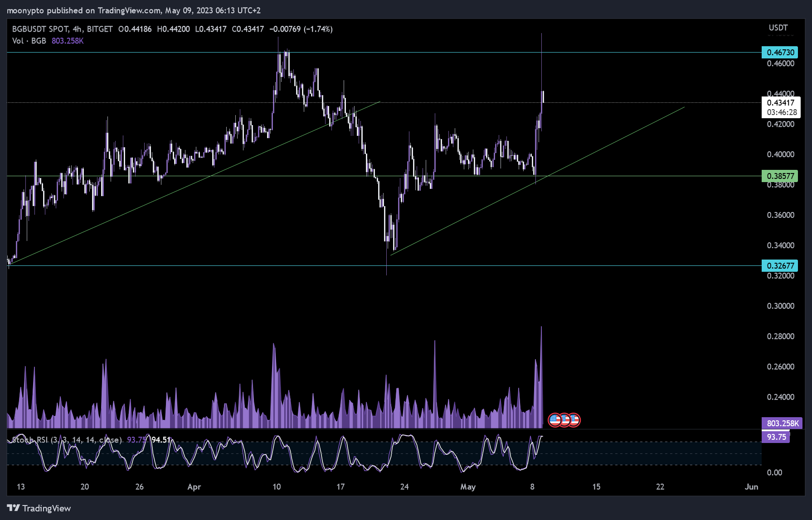Click the TradingView logo at bottom
The width and height of the screenshot is (812, 520).
click(39, 508)
